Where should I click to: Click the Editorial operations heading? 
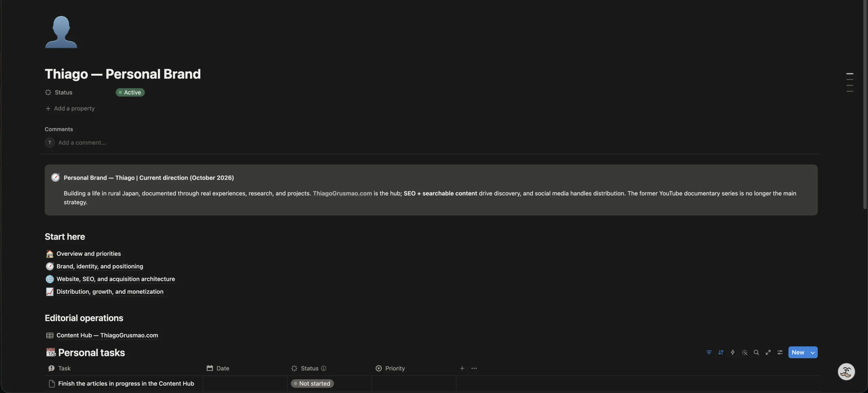coord(84,318)
